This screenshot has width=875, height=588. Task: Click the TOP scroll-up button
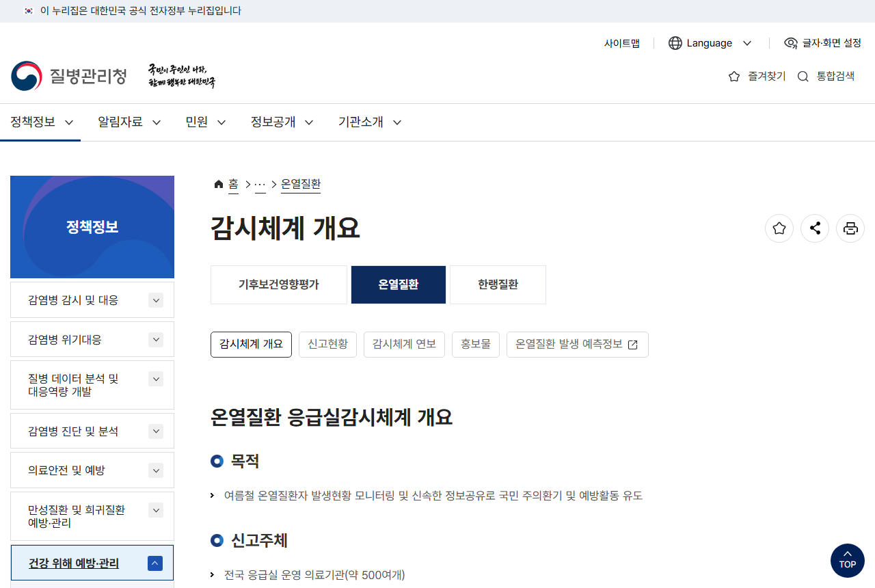click(x=848, y=561)
